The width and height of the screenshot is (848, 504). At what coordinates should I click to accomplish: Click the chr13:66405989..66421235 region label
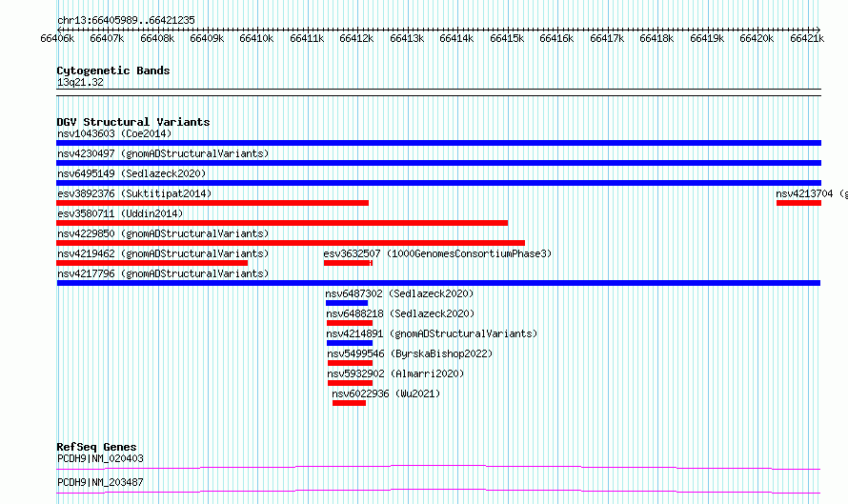point(126,20)
